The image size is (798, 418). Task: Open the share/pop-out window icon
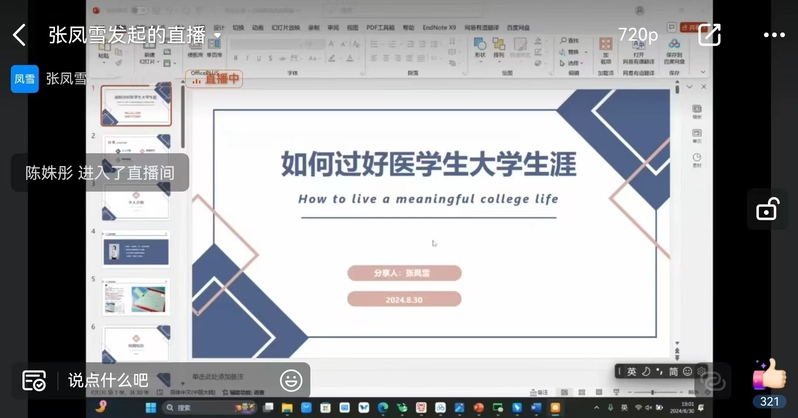[709, 35]
